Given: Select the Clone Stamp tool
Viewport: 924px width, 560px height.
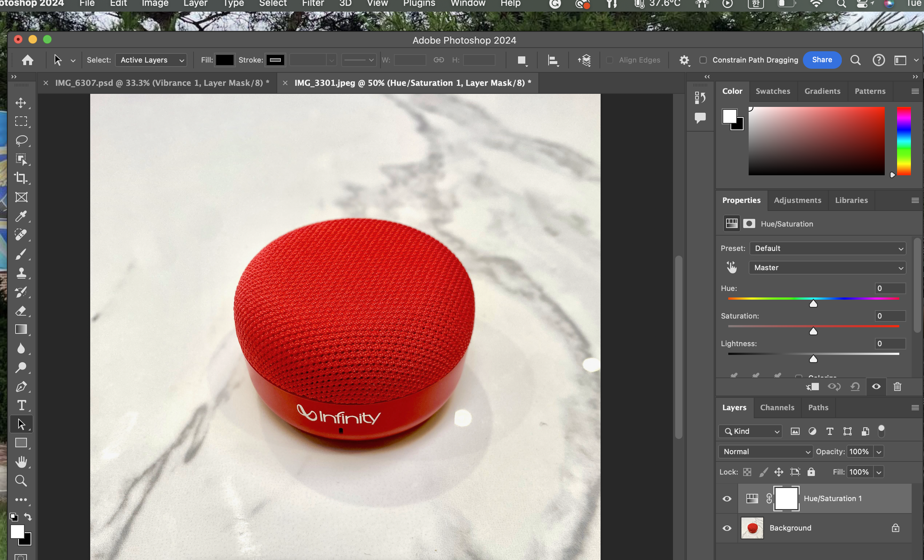Looking at the screenshot, I should (21, 272).
